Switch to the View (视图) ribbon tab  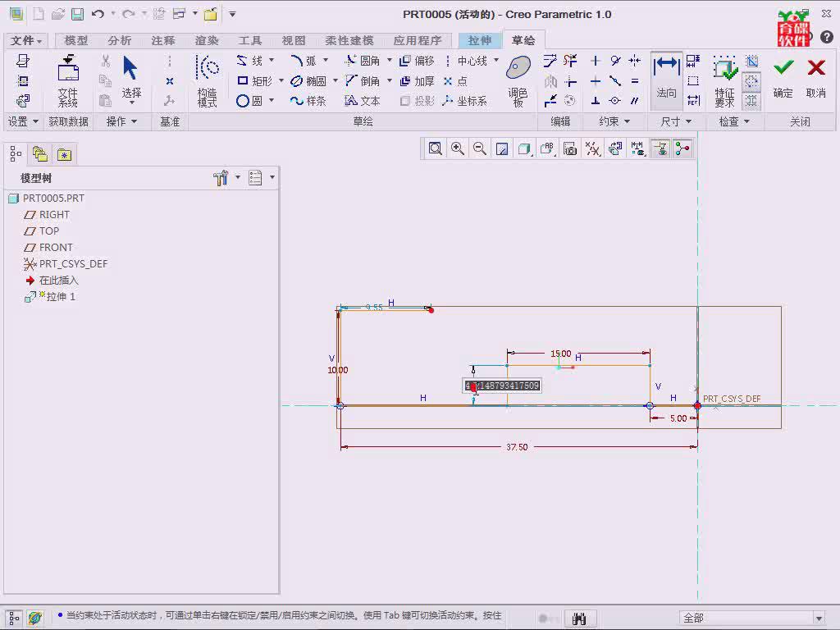point(294,41)
